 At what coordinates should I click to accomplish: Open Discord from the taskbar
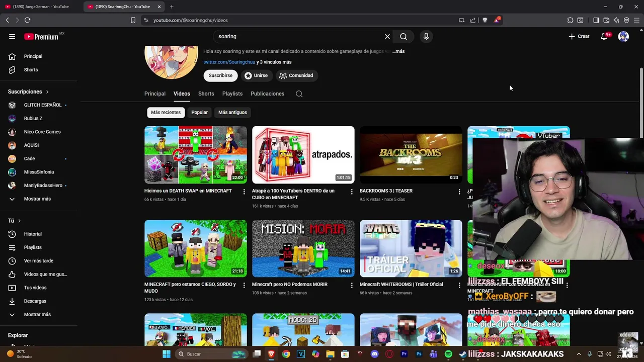374,354
